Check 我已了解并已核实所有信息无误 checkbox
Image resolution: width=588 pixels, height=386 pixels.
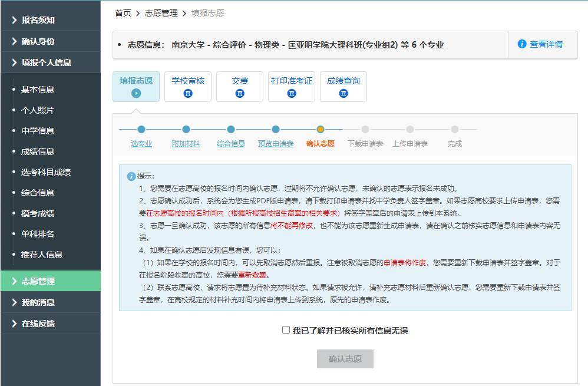point(286,330)
